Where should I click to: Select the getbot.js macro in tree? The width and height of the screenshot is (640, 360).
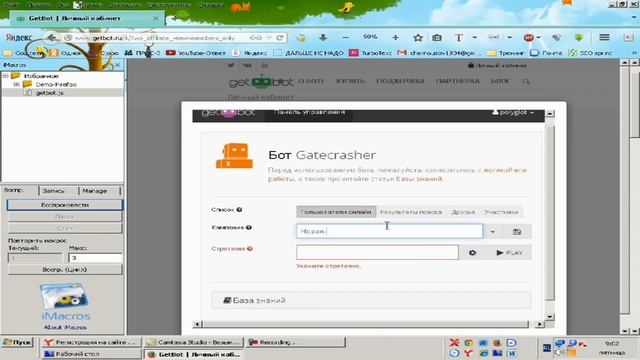[49, 93]
